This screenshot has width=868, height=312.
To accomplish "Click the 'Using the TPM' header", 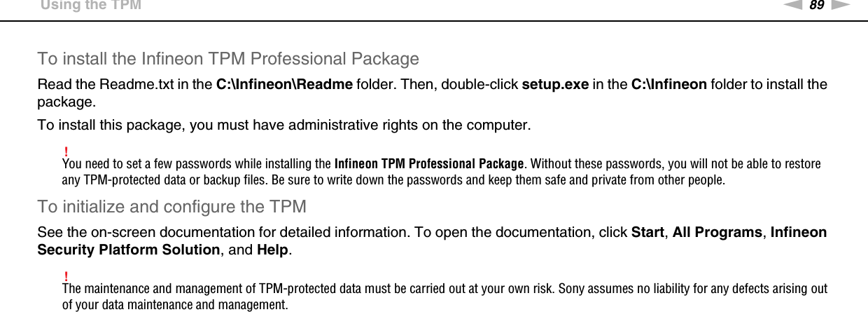I will point(90,6).
